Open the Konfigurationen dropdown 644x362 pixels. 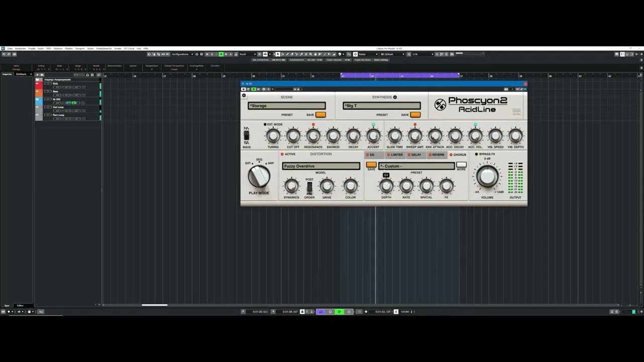click(x=182, y=54)
